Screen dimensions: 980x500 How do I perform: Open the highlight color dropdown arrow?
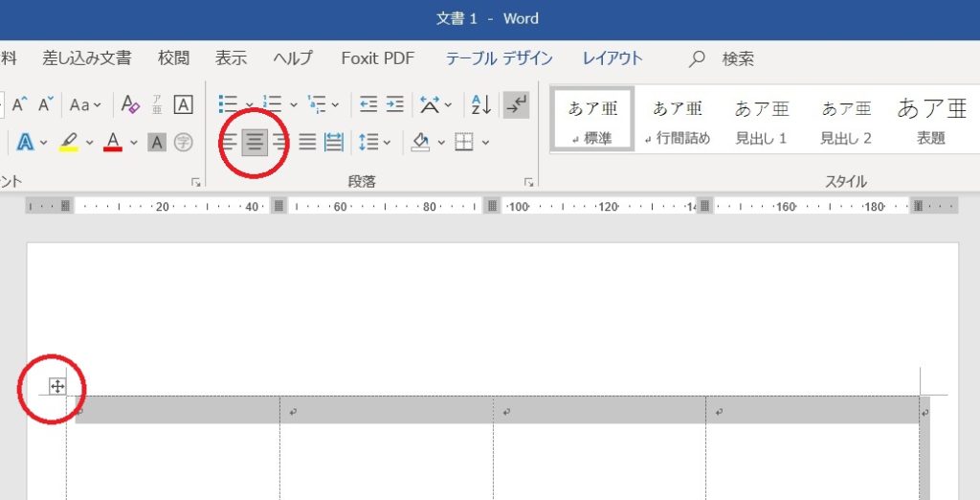[x=89, y=144]
